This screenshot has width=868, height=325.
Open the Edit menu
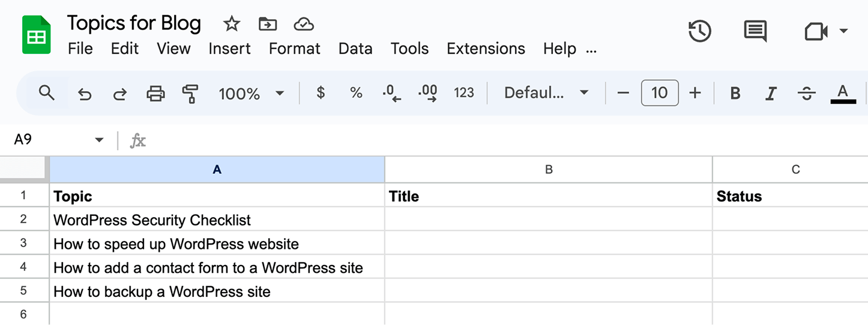(x=125, y=49)
